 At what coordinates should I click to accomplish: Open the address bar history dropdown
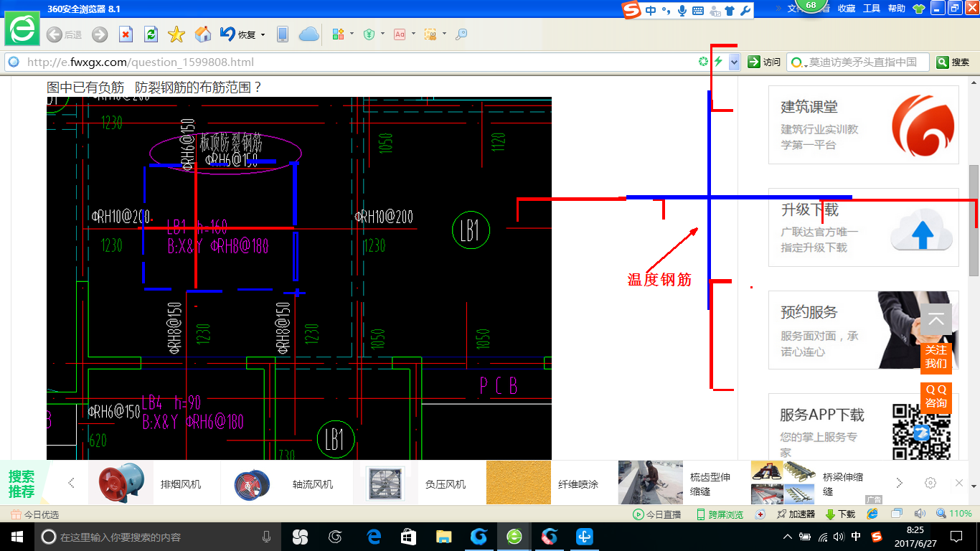734,62
